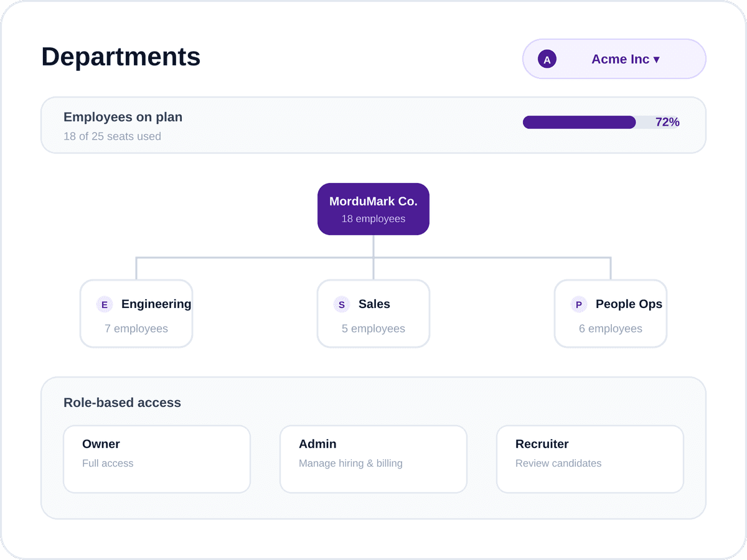Open the Acme Inc organization dropdown
747x560 pixels.
click(614, 59)
